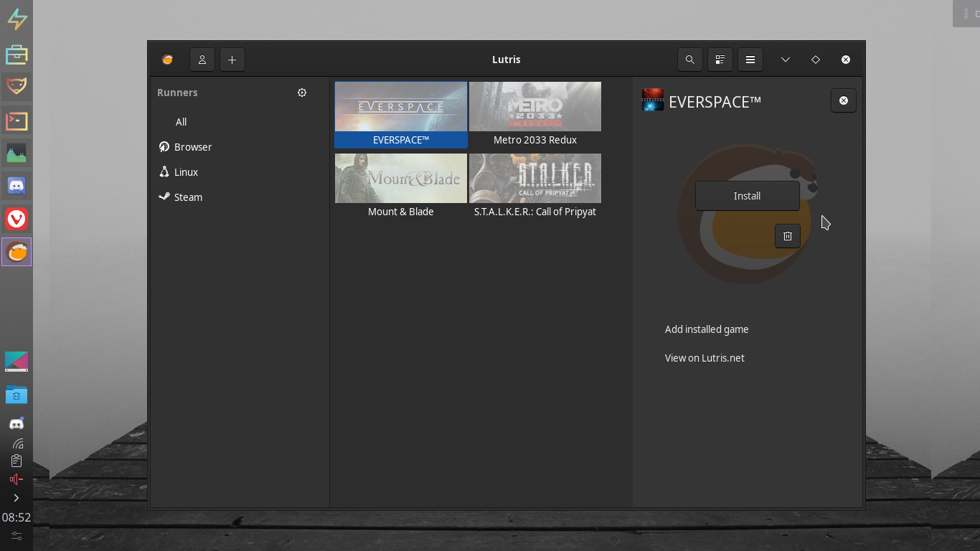The image size is (980, 551).
Task: Click the Install button for EVERSPACE
Action: [x=747, y=196]
